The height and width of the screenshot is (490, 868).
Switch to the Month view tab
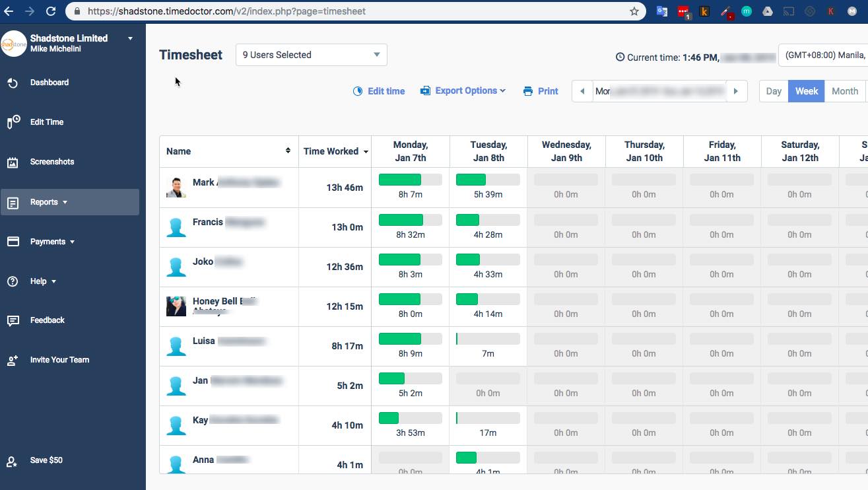[x=845, y=91]
